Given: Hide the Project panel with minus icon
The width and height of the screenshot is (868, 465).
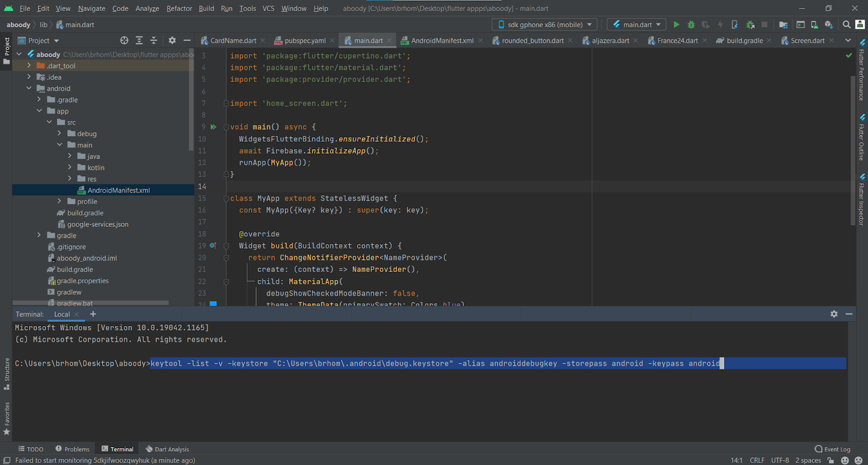Looking at the screenshot, I should tap(187, 40).
